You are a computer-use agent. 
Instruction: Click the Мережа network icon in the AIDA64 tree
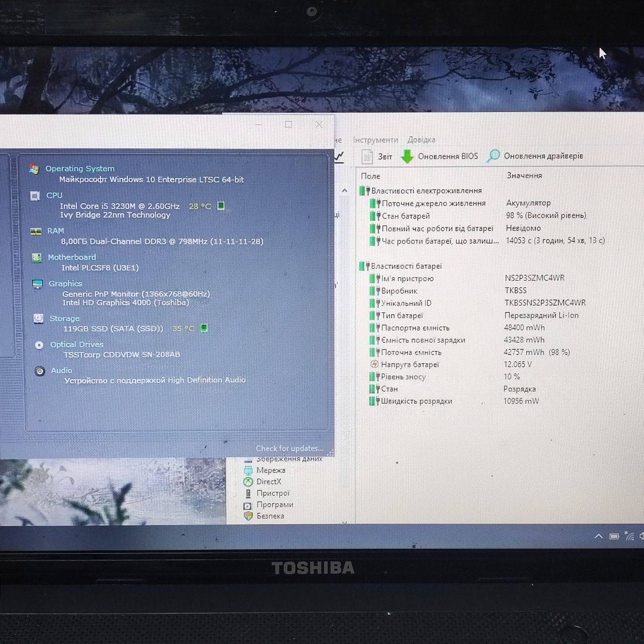[x=248, y=470]
